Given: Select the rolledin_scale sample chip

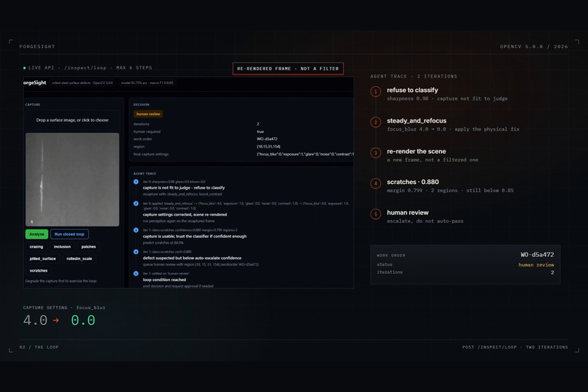Looking at the screenshot, I should point(79,259).
